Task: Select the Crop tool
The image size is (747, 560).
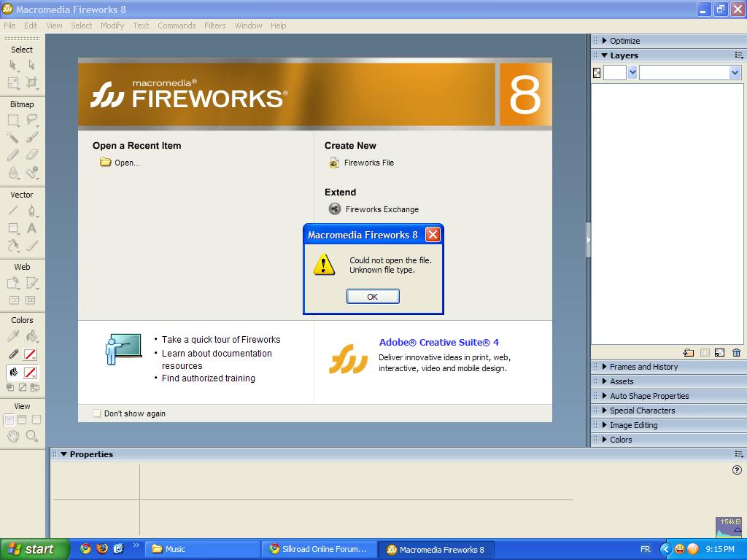Action: pos(31,83)
